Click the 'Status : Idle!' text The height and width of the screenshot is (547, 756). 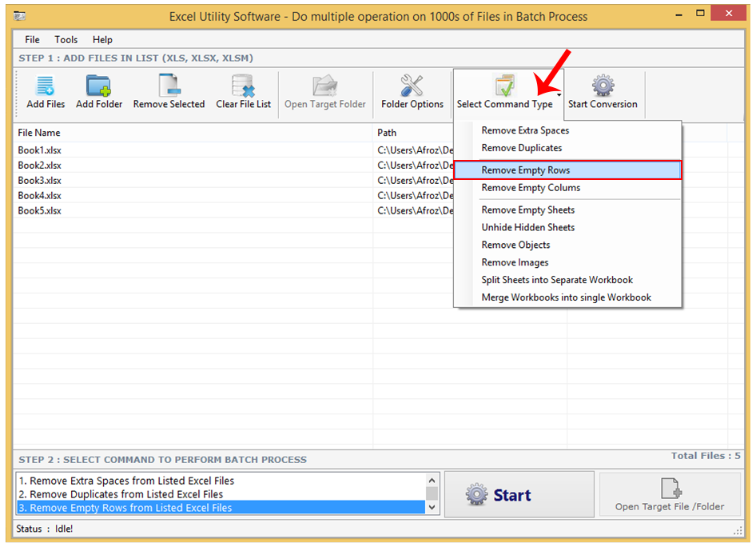45,529
